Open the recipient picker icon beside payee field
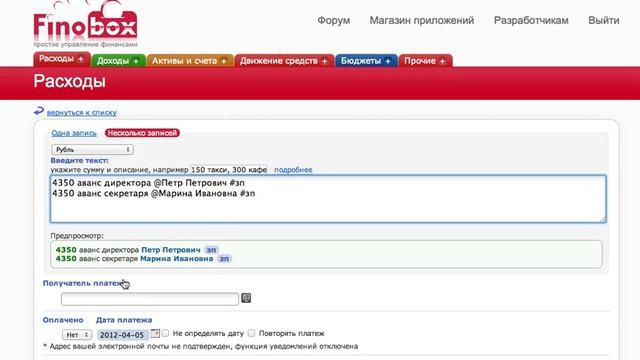The image size is (640, 360). pyautogui.click(x=246, y=298)
